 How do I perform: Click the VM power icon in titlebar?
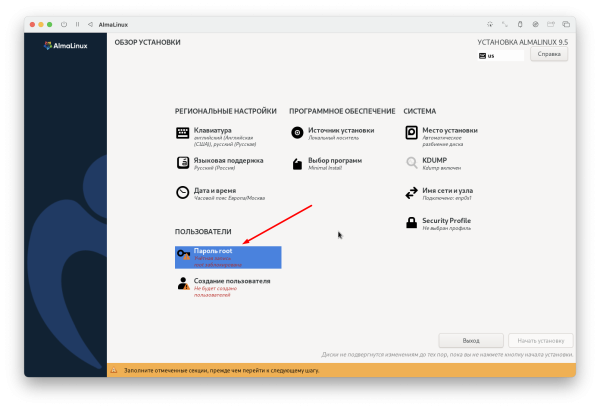[x=64, y=24]
